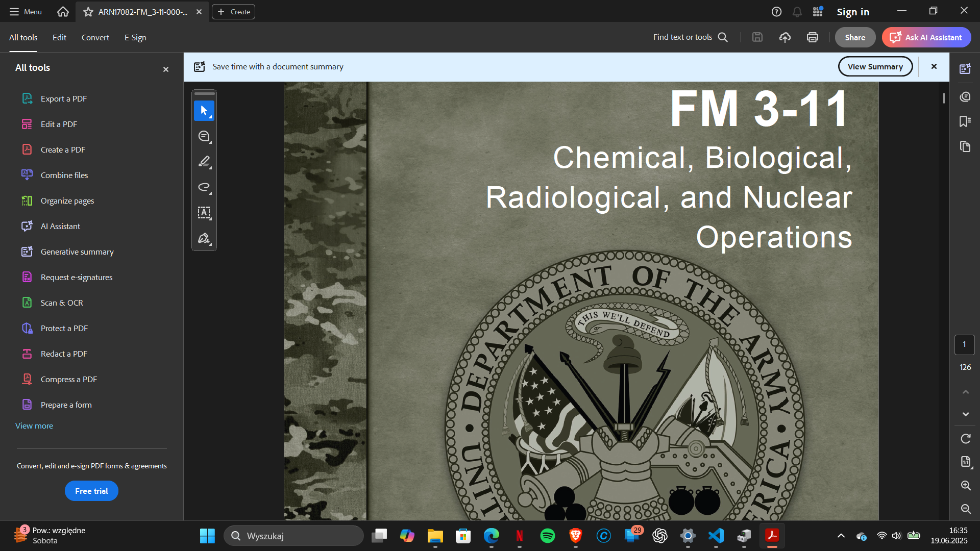980x551 pixels.
Task: Open page display settings icon
Action: [x=965, y=462]
